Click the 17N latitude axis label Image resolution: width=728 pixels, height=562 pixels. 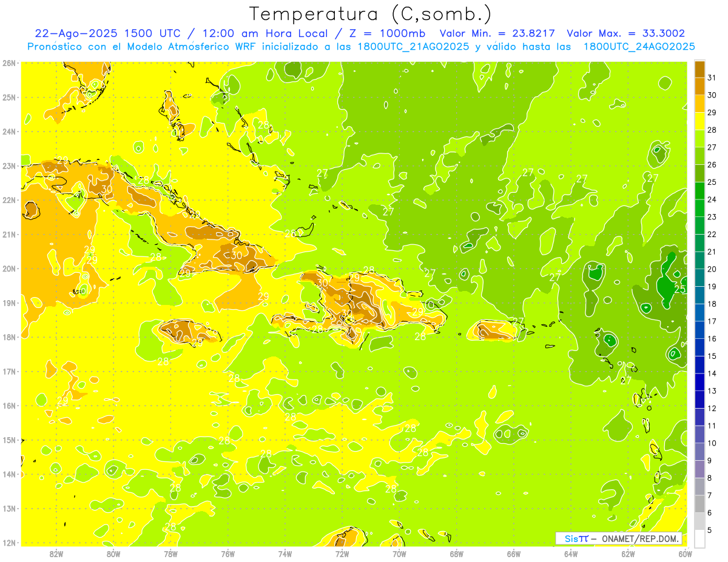[x=9, y=371]
